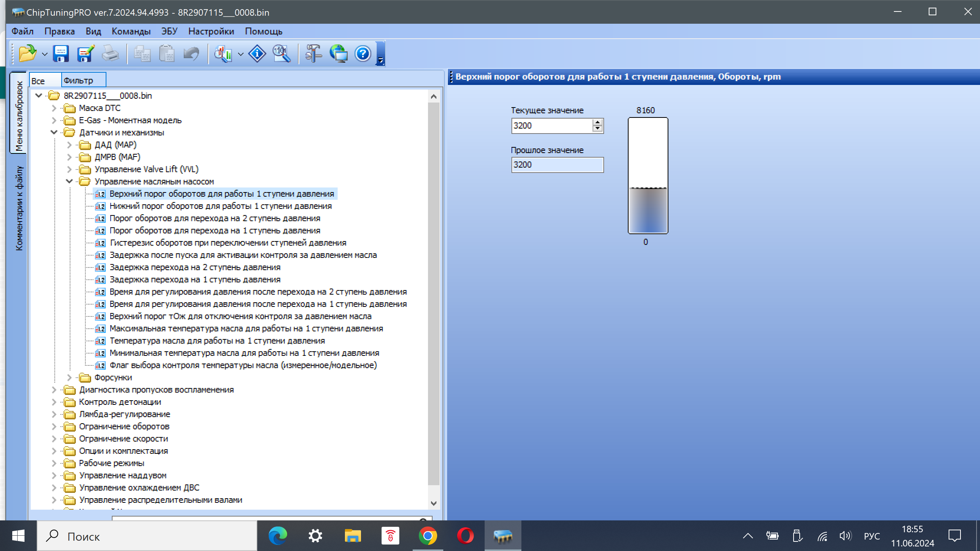980x551 pixels.
Task: Click the blue diamond info icon
Action: pyautogui.click(x=257, y=54)
